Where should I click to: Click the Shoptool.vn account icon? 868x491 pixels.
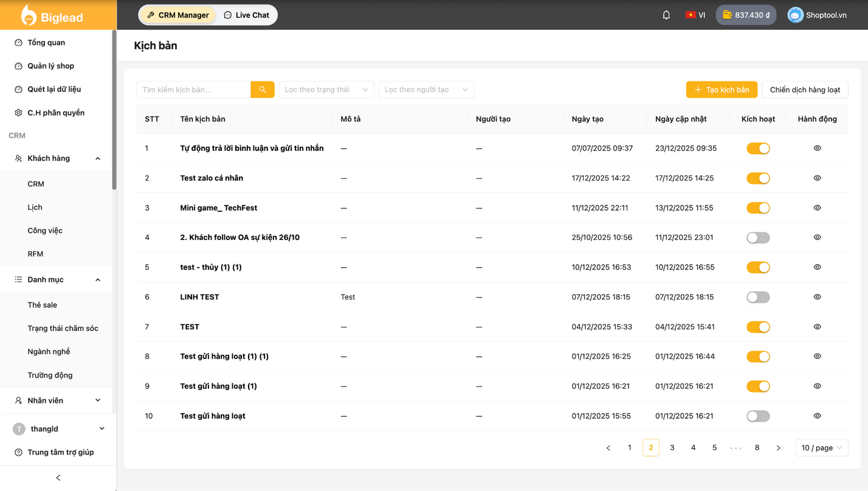(x=795, y=14)
